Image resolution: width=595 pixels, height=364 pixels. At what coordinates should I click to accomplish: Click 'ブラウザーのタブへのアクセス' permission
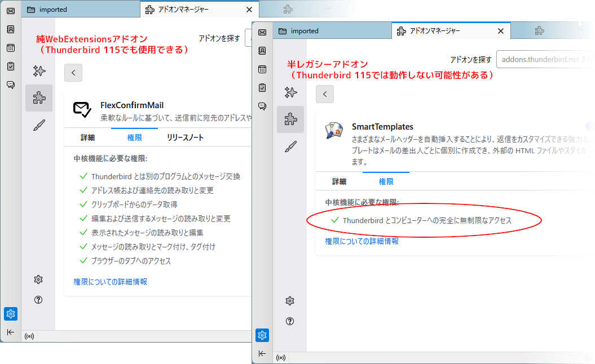131,261
